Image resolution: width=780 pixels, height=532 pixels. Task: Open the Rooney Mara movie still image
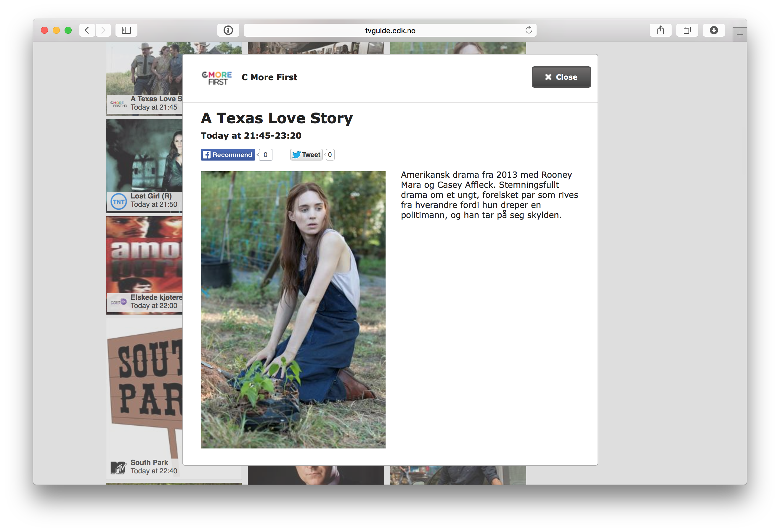(293, 310)
